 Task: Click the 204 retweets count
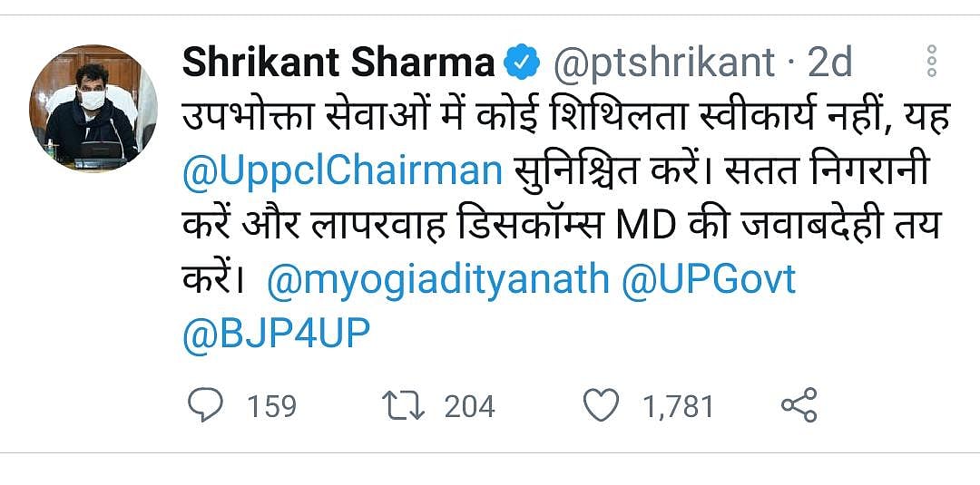[x=469, y=406]
